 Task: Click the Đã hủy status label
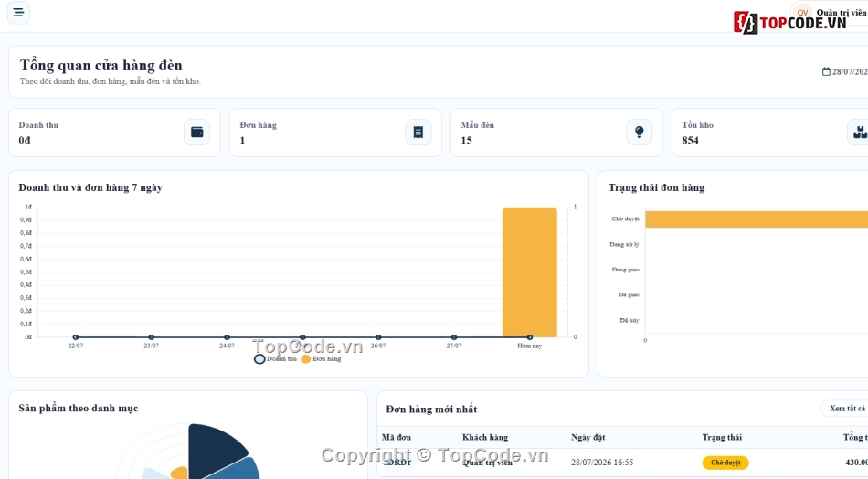tap(630, 320)
